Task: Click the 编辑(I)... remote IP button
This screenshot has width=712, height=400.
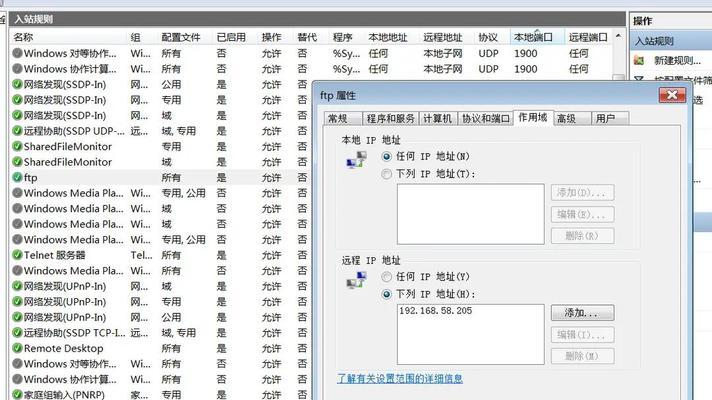Action: click(x=583, y=335)
